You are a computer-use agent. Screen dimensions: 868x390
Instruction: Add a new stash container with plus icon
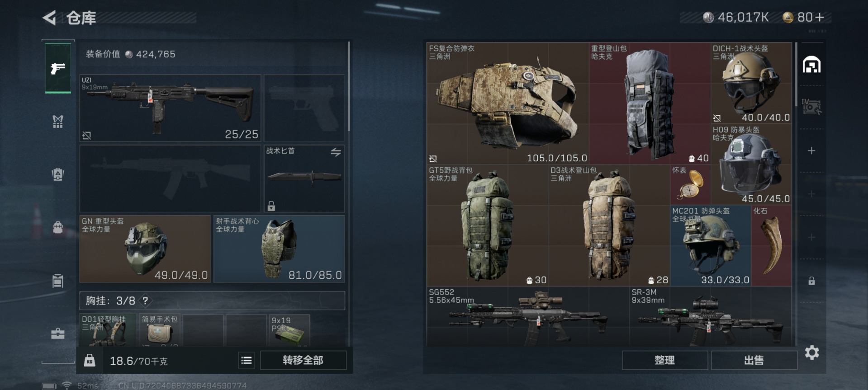point(811,150)
